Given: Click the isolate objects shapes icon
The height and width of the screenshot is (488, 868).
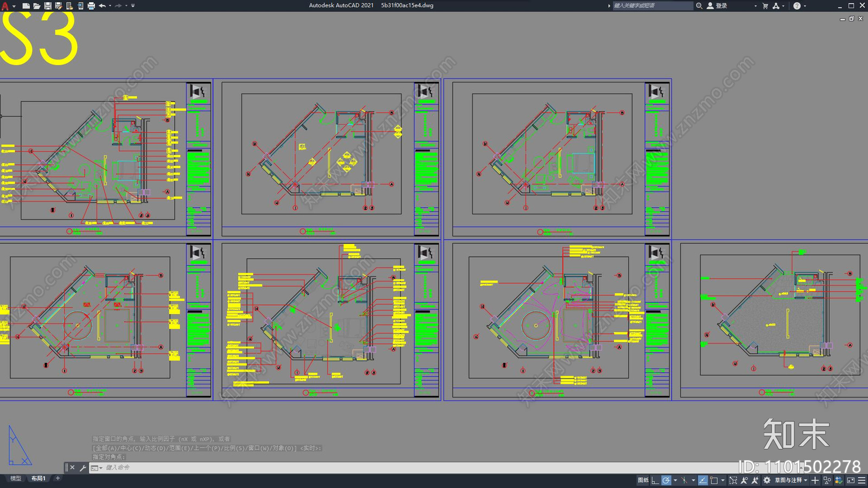Looking at the screenshot, I should [x=827, y=480].
